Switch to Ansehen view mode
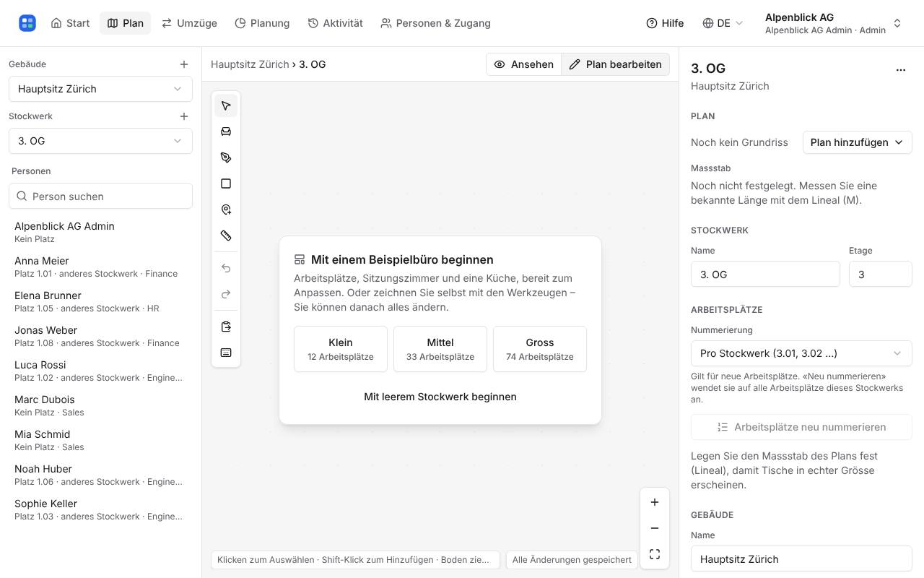 click(523, 64)
